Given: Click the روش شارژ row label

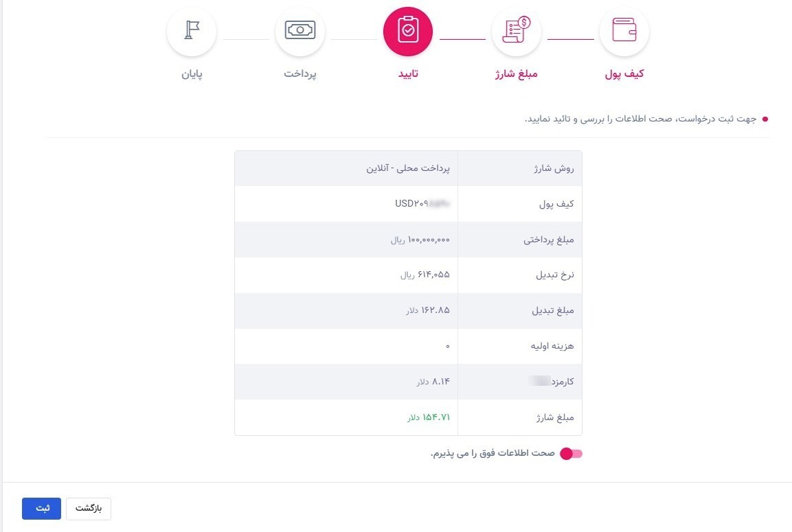Looking at the screenshot, I should [553, 168].
